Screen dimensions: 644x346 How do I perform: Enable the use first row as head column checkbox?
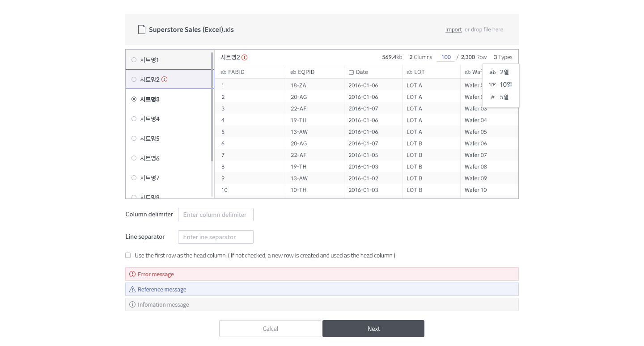tap(128, 255)
